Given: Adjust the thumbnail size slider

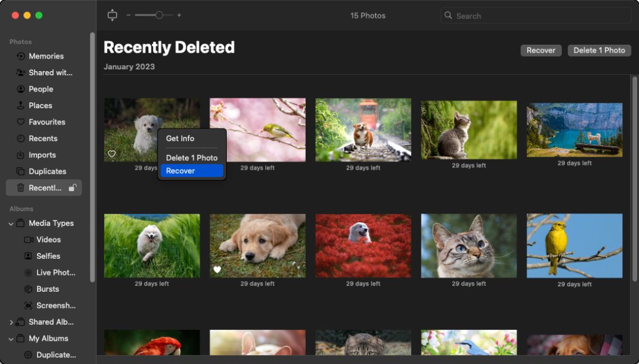Looking at the screenshot, I should coord(158,15).
